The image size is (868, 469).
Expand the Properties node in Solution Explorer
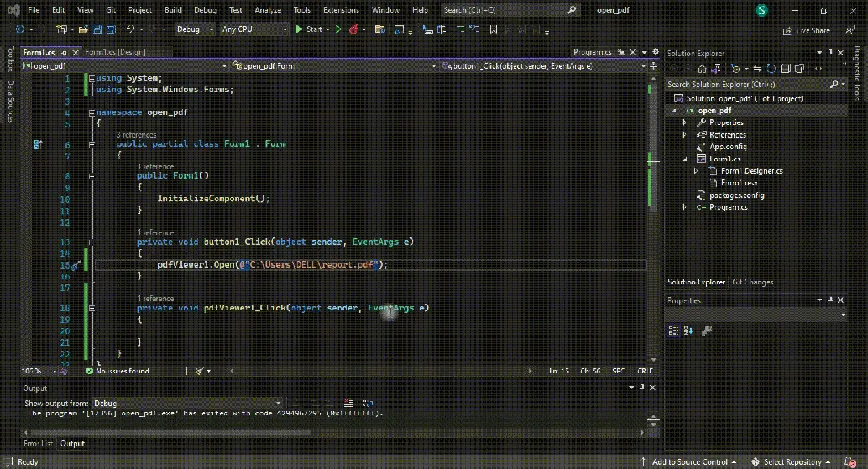click(x=684, y=122)
